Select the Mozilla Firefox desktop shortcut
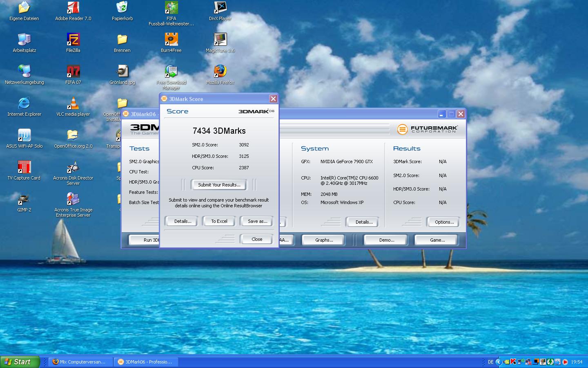 [220, 75]
